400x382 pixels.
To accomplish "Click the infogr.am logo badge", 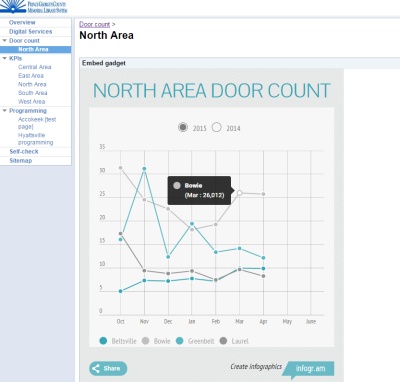I will (x=310, y=369).
